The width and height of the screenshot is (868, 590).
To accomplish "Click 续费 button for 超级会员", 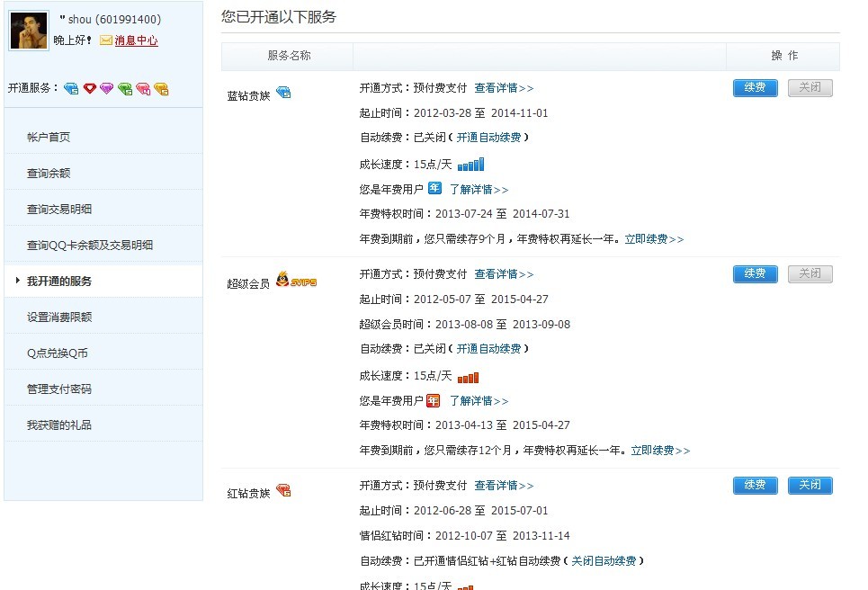I will pos(755,273).
